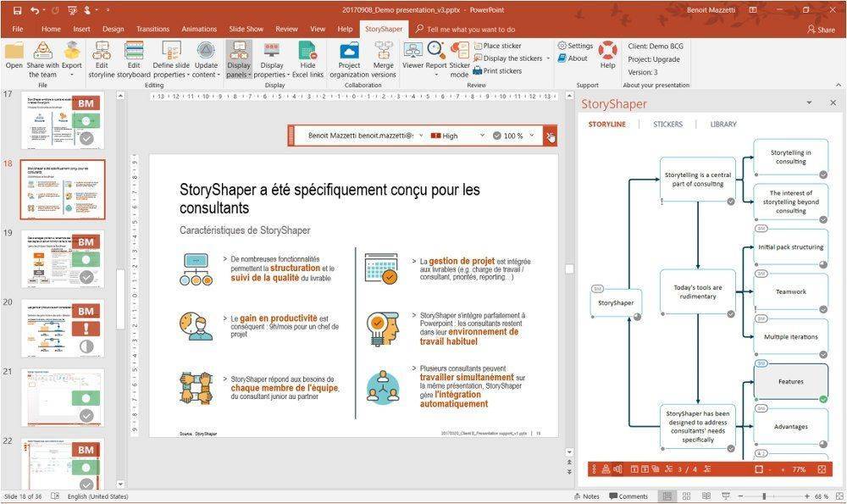
Task: Open the Transitions ribbon tab
Action: pos(152,29)
